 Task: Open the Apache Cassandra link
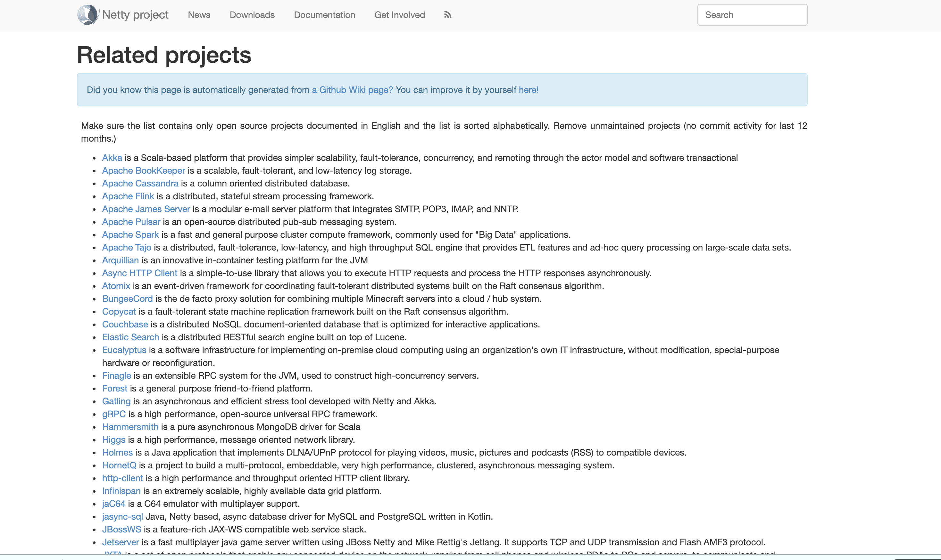point(140,183)
